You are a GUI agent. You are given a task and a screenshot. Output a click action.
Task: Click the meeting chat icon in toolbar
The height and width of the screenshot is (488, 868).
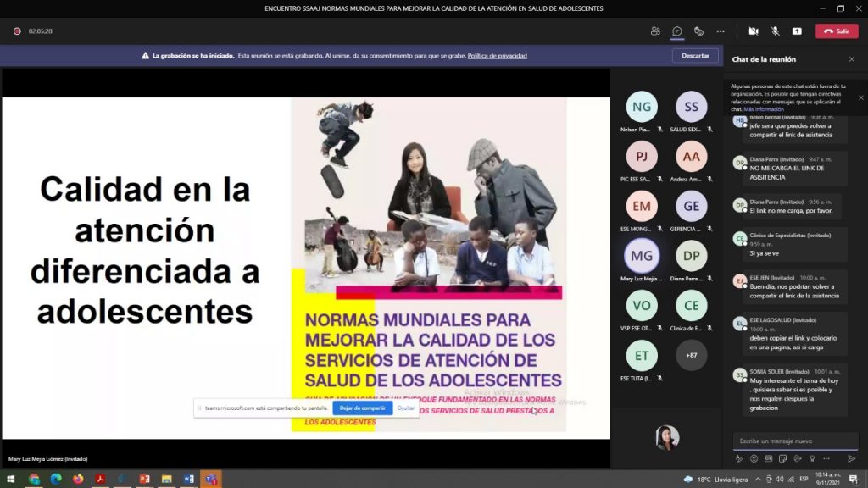pos(677,31)
